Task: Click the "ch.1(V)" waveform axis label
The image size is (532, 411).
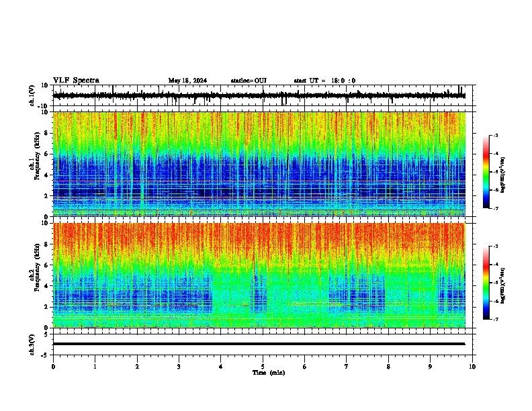Action: click(x=32, y=95)
